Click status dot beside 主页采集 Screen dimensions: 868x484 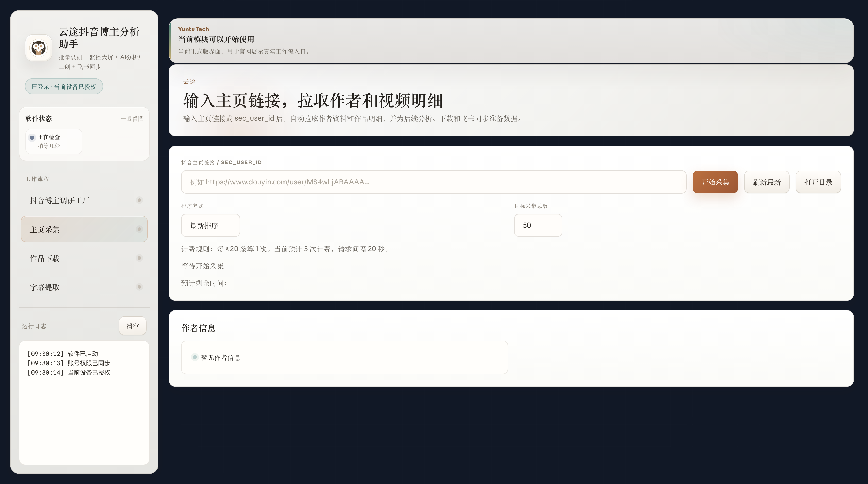[x=139, y=229]
